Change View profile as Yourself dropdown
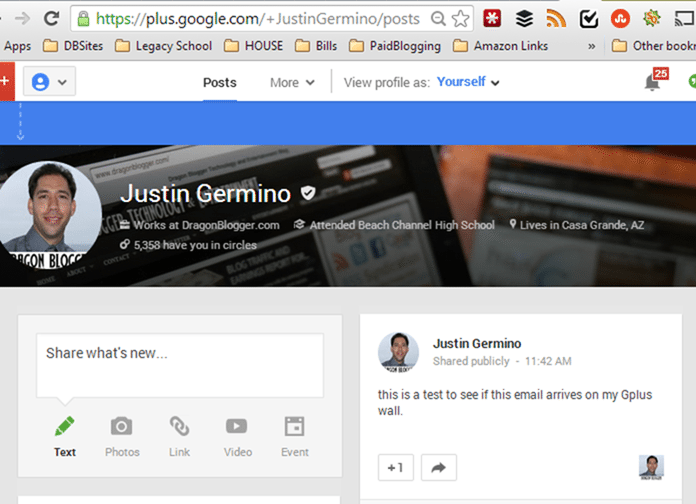Viewport: 696px width, 504px height. tap(468, 82)
